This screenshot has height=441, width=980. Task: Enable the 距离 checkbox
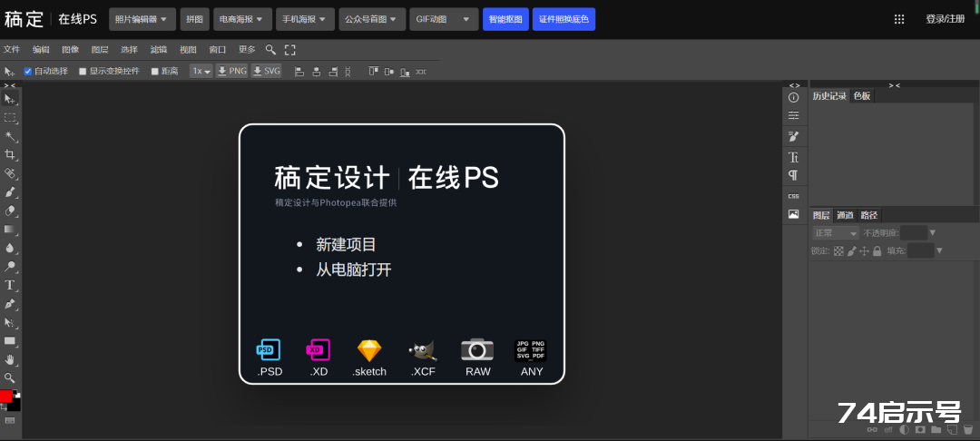tap(155, 71)
